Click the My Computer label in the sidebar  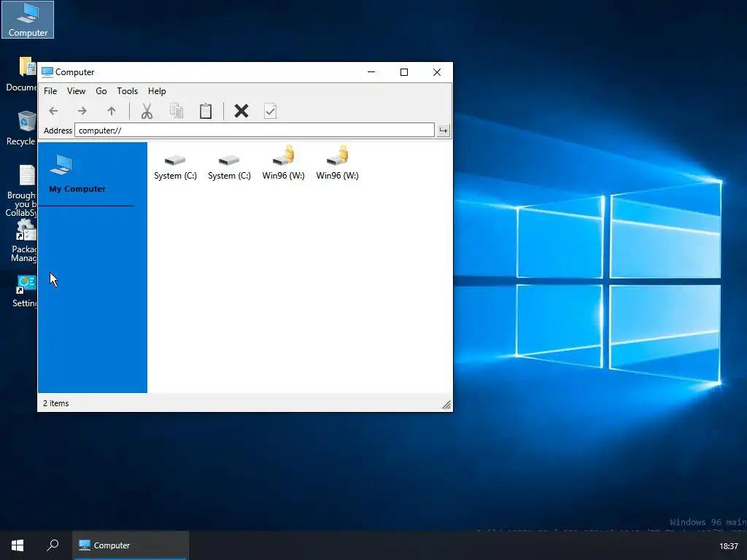pos(77,189)
